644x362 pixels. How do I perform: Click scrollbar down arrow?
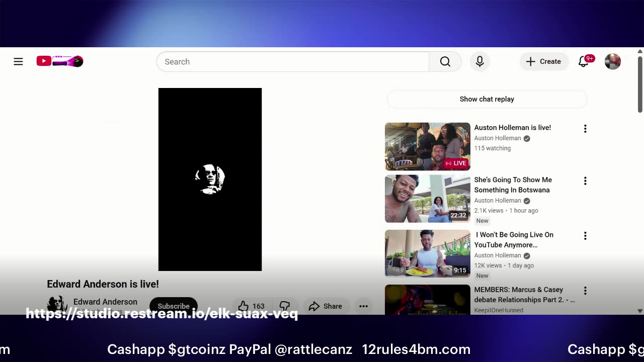tap(640, 311)
